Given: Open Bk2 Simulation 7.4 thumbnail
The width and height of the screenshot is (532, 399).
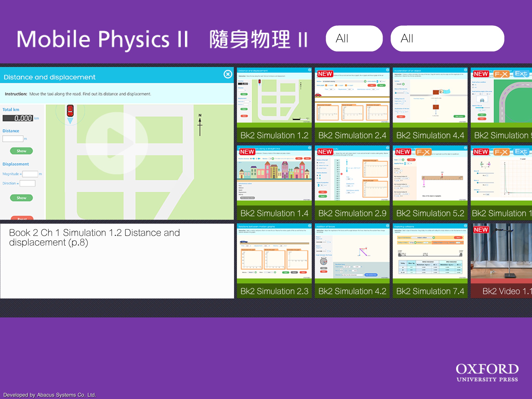Looking at the screenshot, I should click(430, 261).
